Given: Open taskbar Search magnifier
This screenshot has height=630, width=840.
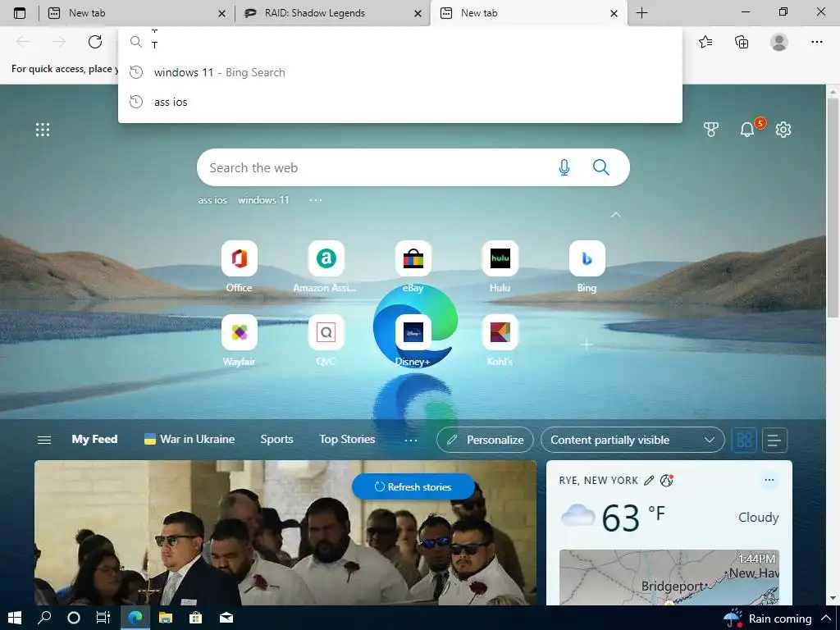Looking at the screenshot, I should 44,618.
